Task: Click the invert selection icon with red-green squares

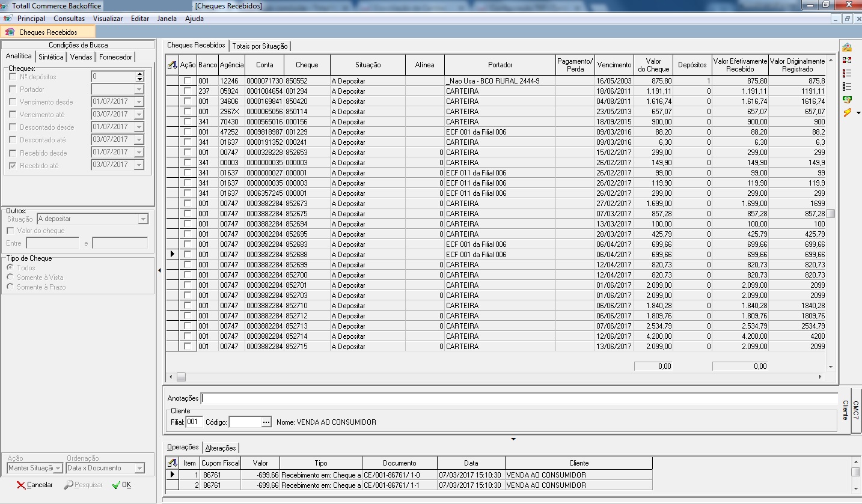Action: pos(847,60)
